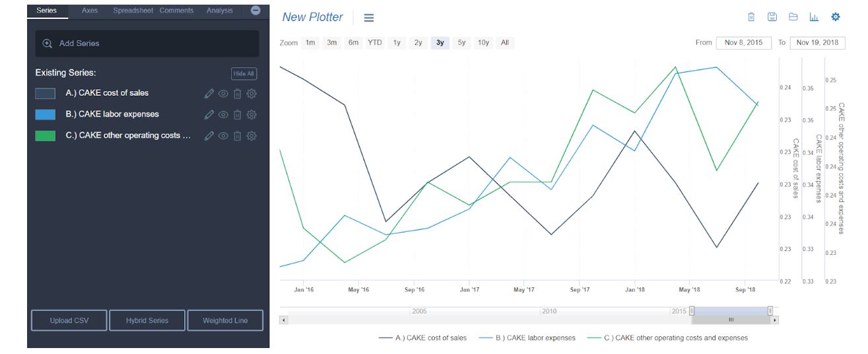Viewport: 868px width, 354px height.
Task: Open the hamburger menu beside New Plotter
Action: (369, 18)
